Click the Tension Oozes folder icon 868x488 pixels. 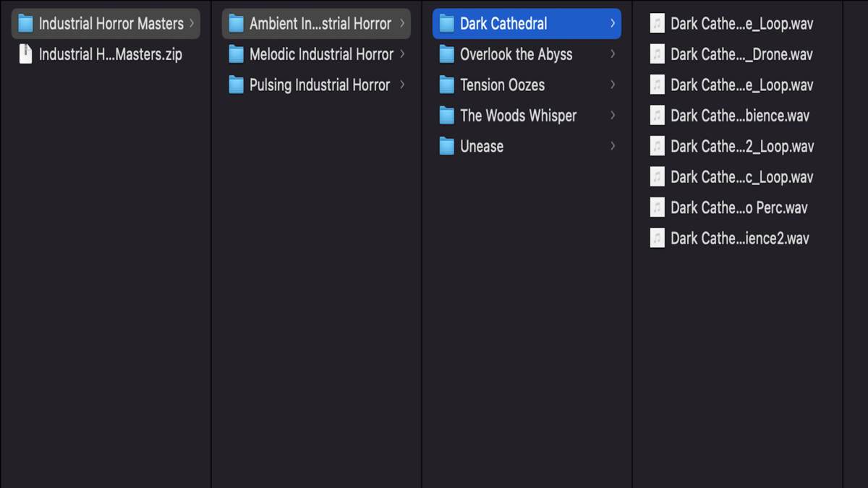pos(447,85)
